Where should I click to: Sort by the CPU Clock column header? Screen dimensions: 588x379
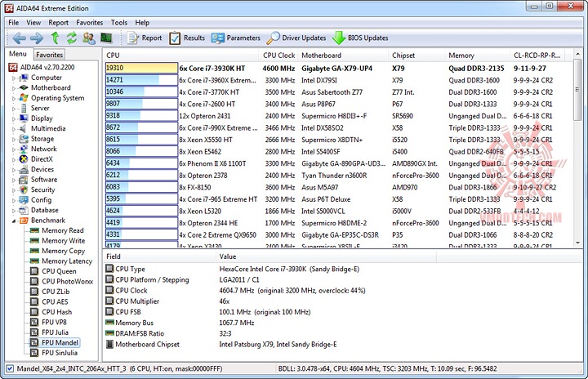pyautogui.click(x=278, y=56)
